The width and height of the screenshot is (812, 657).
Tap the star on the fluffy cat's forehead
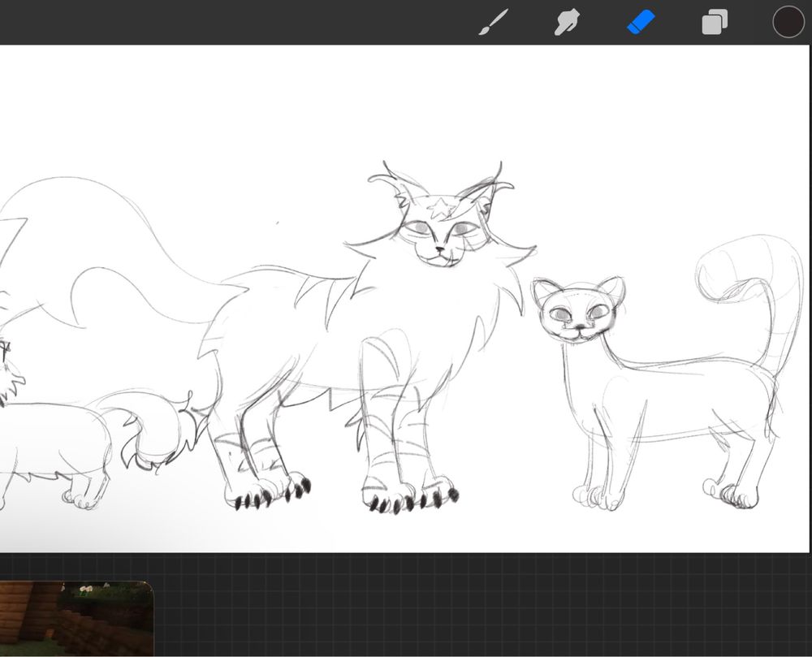click(443, 208)
